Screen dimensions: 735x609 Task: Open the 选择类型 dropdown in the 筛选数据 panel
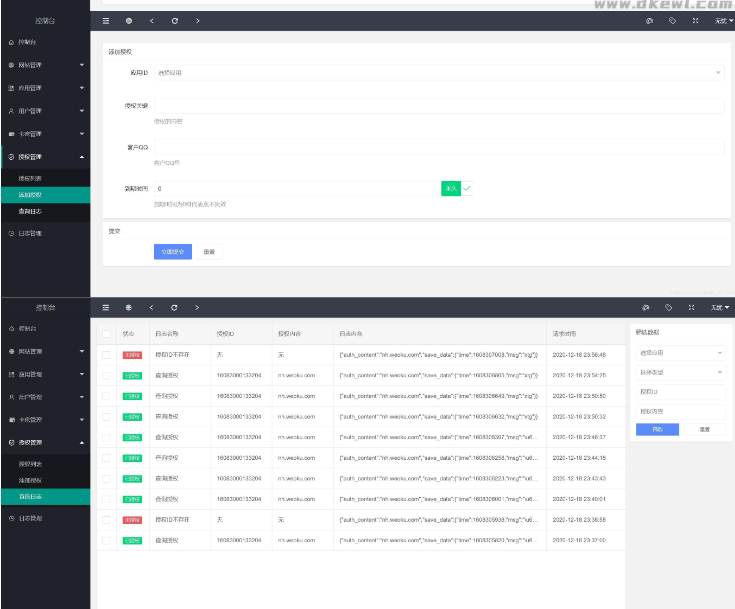tap(680, 372)
